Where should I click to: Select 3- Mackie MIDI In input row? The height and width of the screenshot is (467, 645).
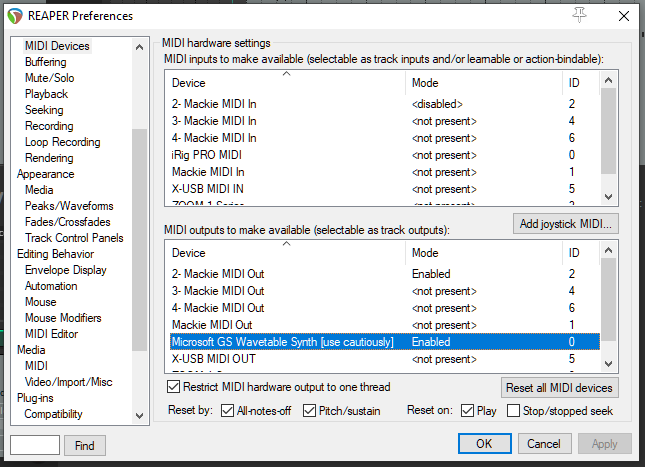click(385, 121)
